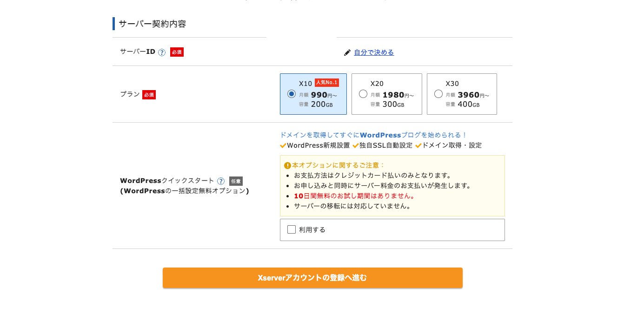This screenshot has height=320, width=644.
Task: Click the warning icon in the option notice
Action: (287, 165)
